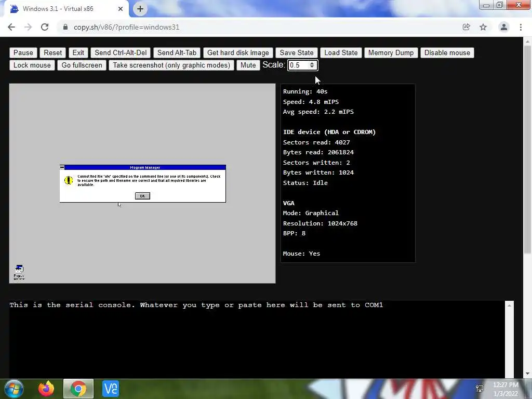Click 'Status: Idle' text
Viewport: 532px width, 399px height.
305,182
